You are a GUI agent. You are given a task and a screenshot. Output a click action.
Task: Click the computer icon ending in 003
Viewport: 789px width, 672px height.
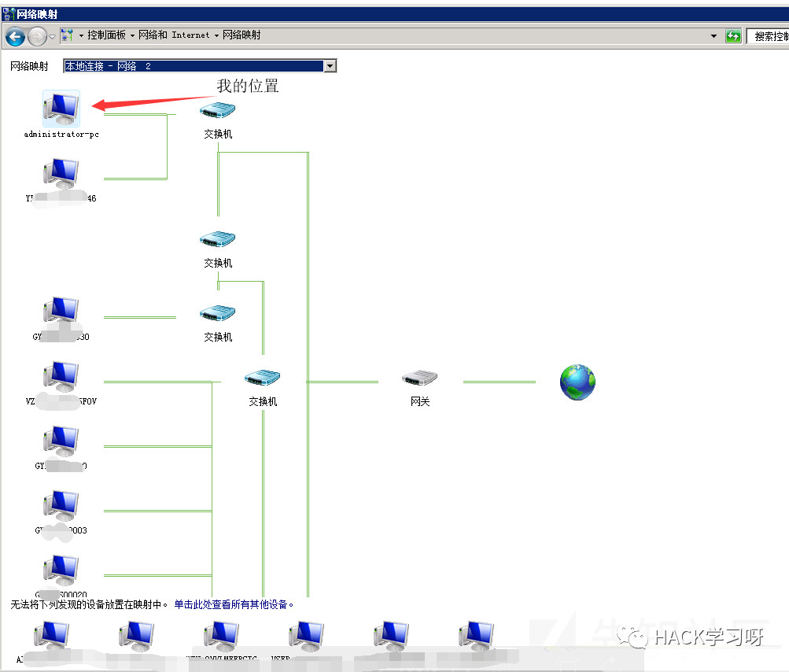[x=61, y=506]
